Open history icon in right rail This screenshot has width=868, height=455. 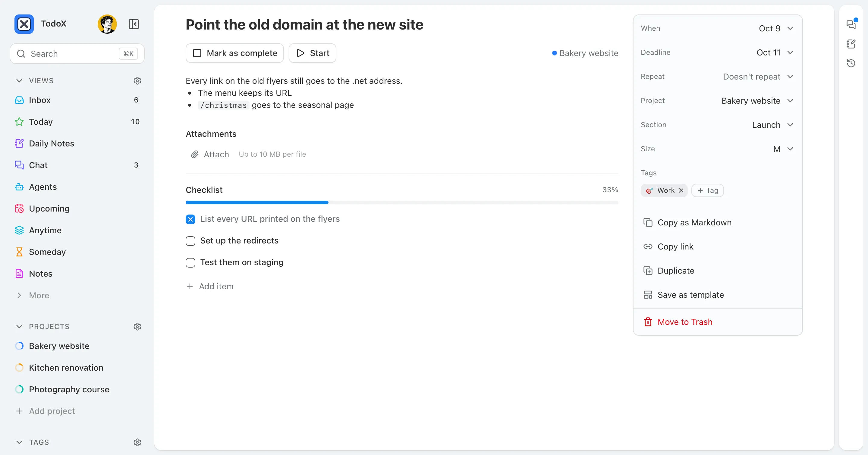pyautogui.click(x=851, y=63)
